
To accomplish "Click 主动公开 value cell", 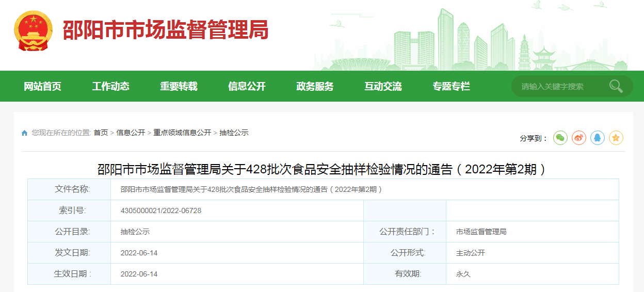I will (x=533, y=253).
